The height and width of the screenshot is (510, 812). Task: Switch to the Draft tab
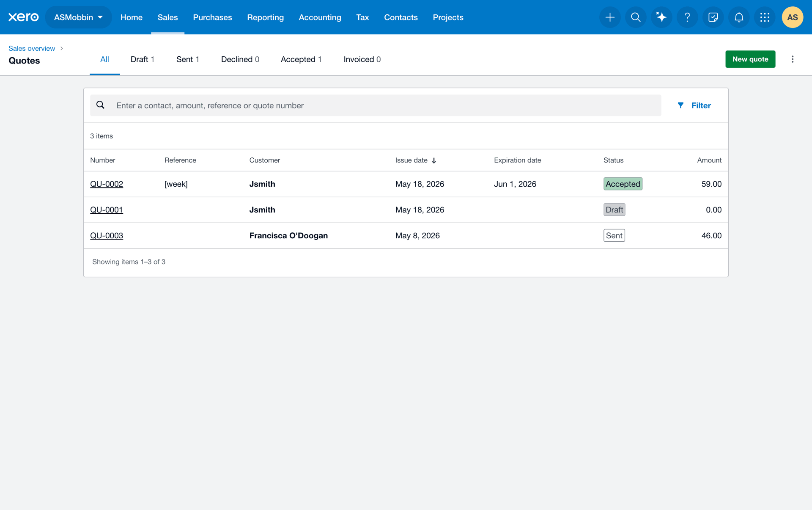pyautogui.click(x=142, y=59)
